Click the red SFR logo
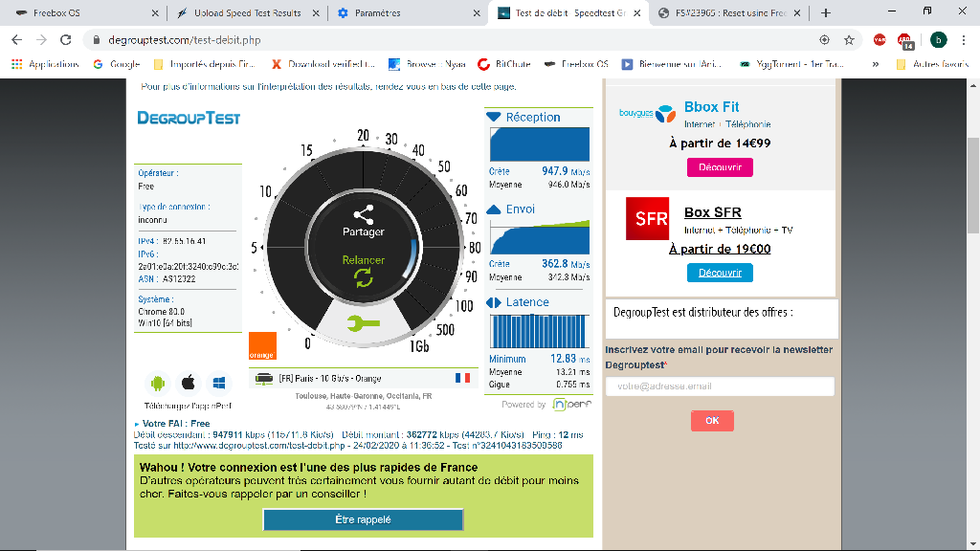Viewport: 980px width, 551px height. click(648, 219)
